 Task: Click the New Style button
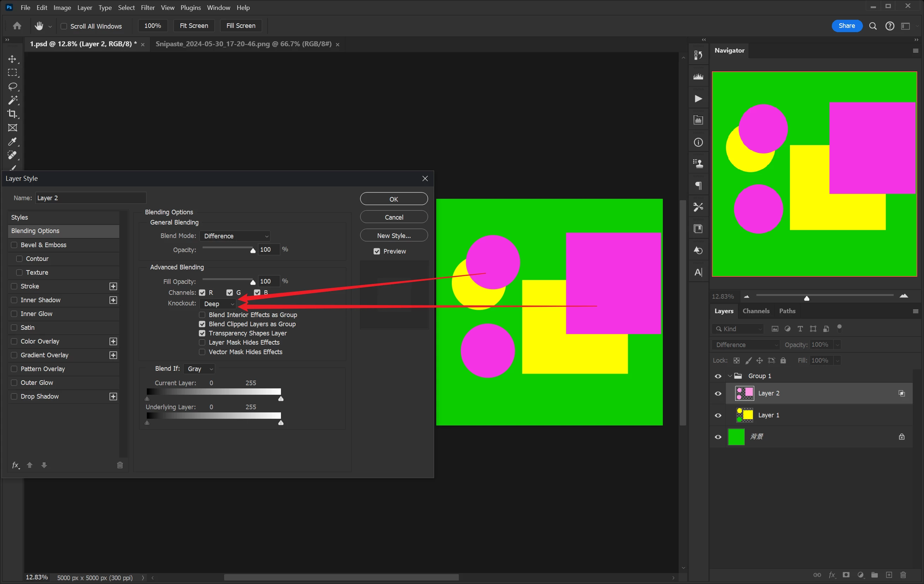click(x=394, y=236)
